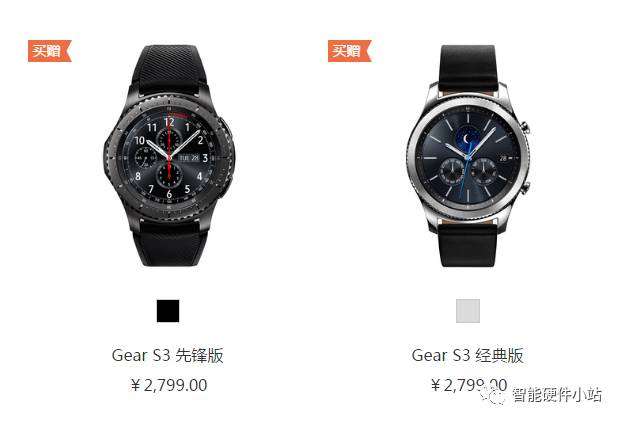Click the 智能硬件小站 watermark text
The width and height of the screenshot is (621, 422).
point(557,395)
